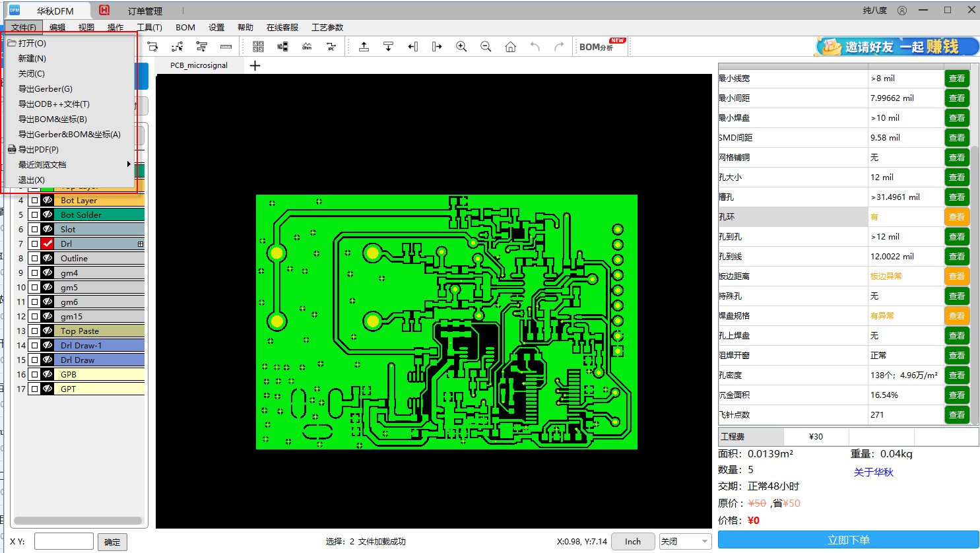Select 新建(N) menu entry
Image resolution: width=980 pixels, height=553 pixels.
click(x=69, y=58)
